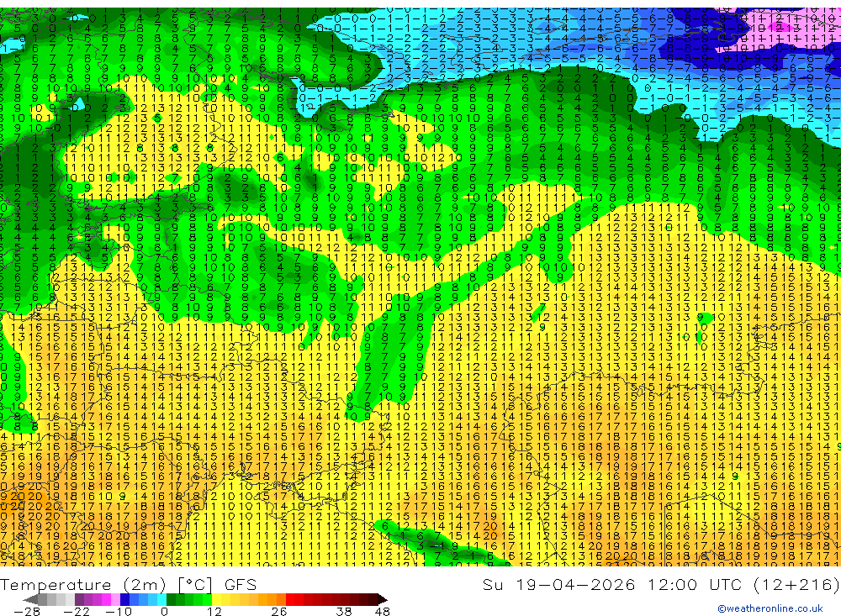
Task: Click the "[°C]" unit label
Action: (195, 585)
